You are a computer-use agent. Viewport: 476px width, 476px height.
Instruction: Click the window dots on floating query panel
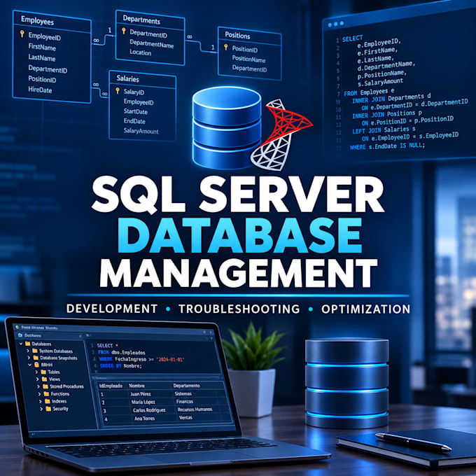[x=336, y=24]
